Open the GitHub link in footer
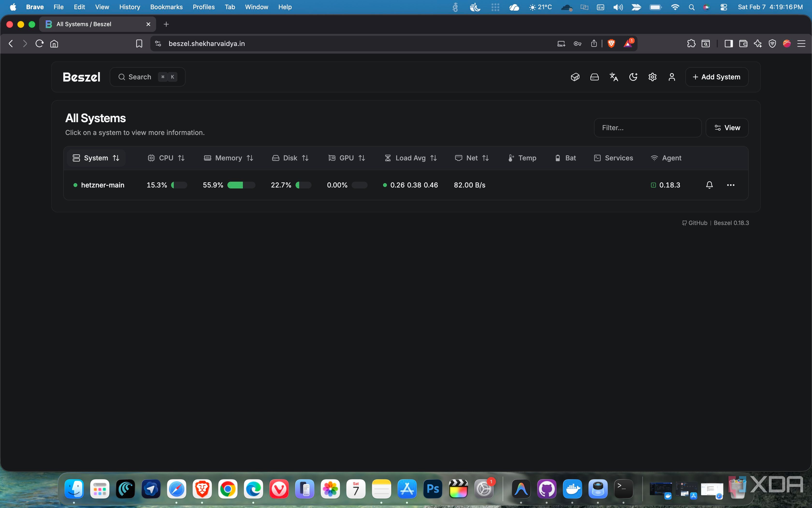This screenshot has height=508, width=812. [695, 223]
